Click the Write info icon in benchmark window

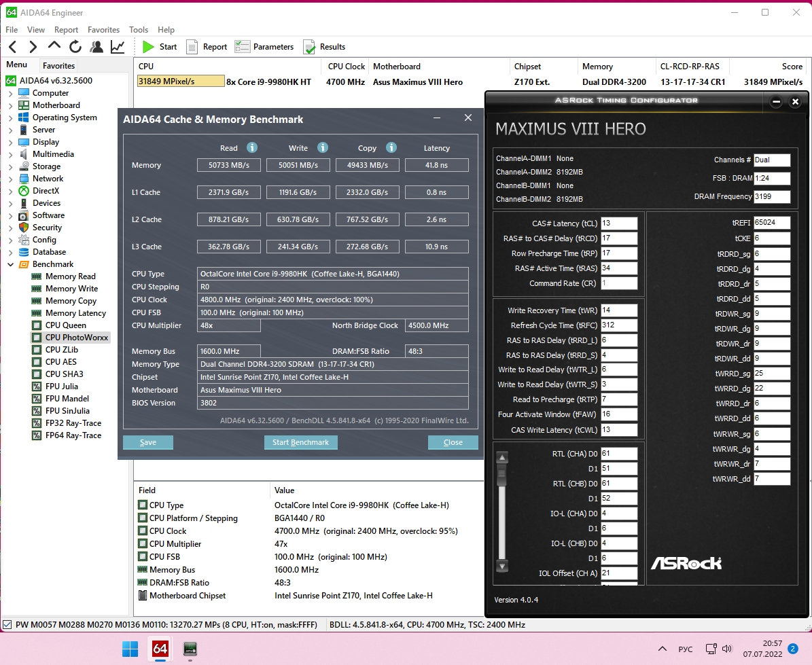[323, 147]
